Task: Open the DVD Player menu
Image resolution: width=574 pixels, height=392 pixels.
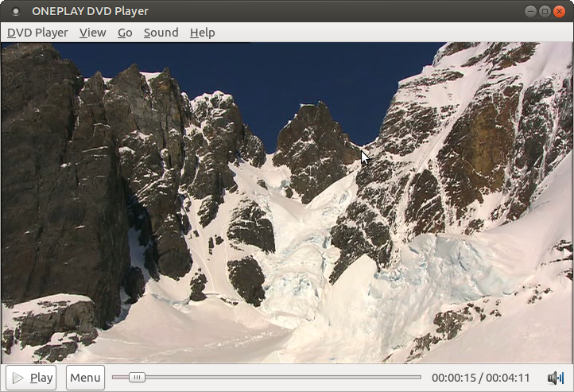Action: pyautogui.click(x=37, y=33)
